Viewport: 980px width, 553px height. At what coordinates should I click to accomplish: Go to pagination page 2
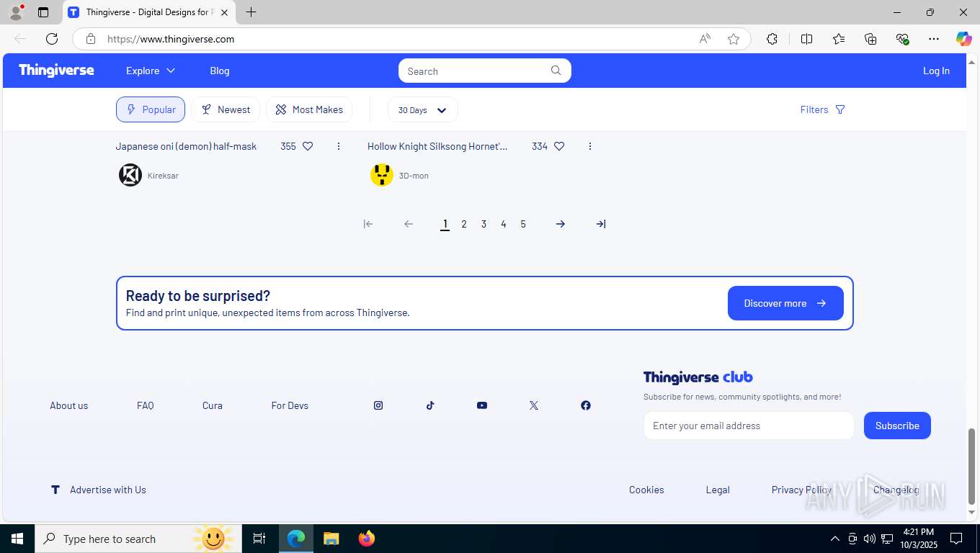pyautogui.click(x=464, y=224)
